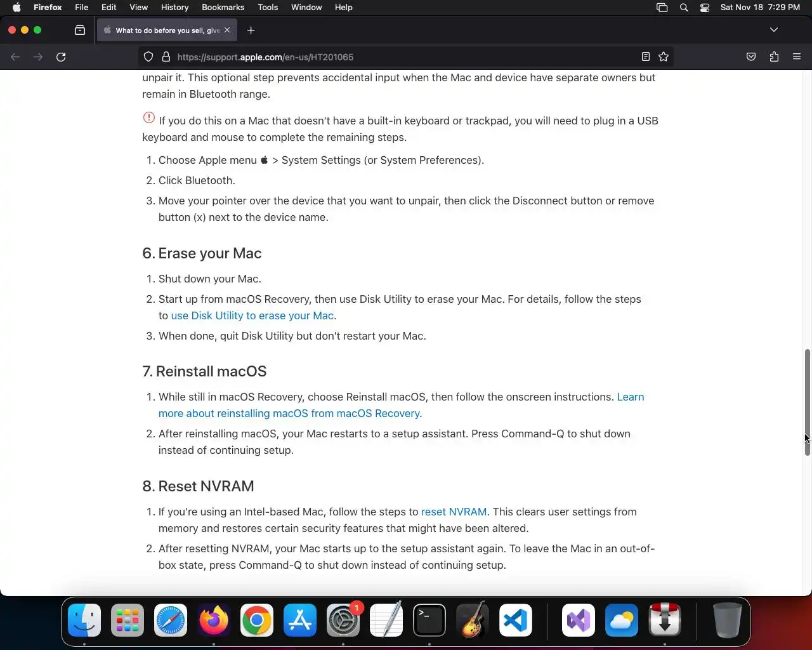Open the cloud weather app in Dock
812x650 pixels.
622,620
